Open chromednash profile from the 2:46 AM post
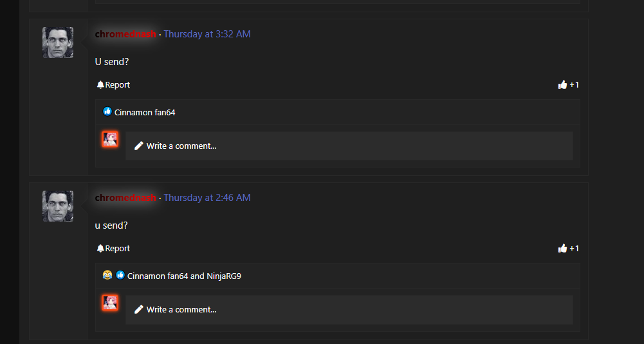Viewport: 644px width, 344px height. point(125,198)
